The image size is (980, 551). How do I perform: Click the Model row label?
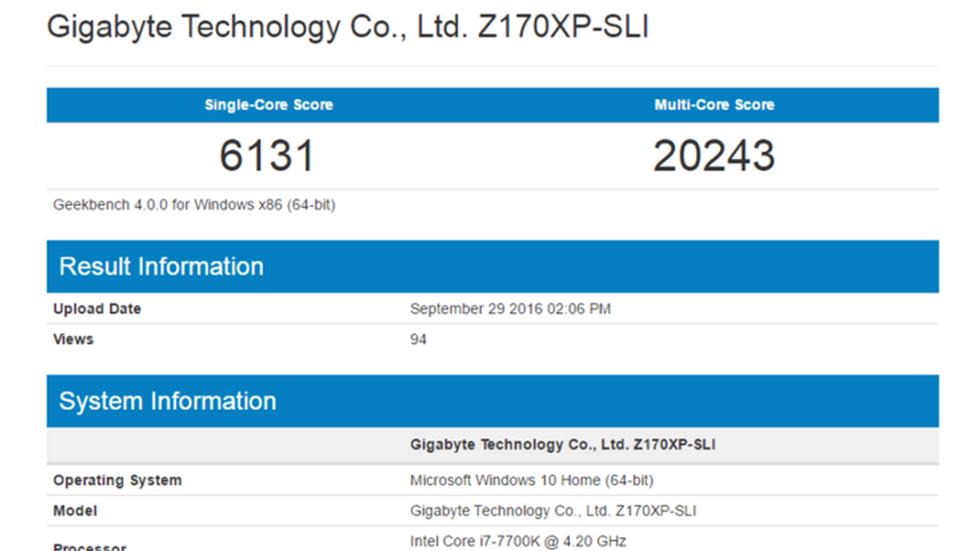click(x=75, y=511)
